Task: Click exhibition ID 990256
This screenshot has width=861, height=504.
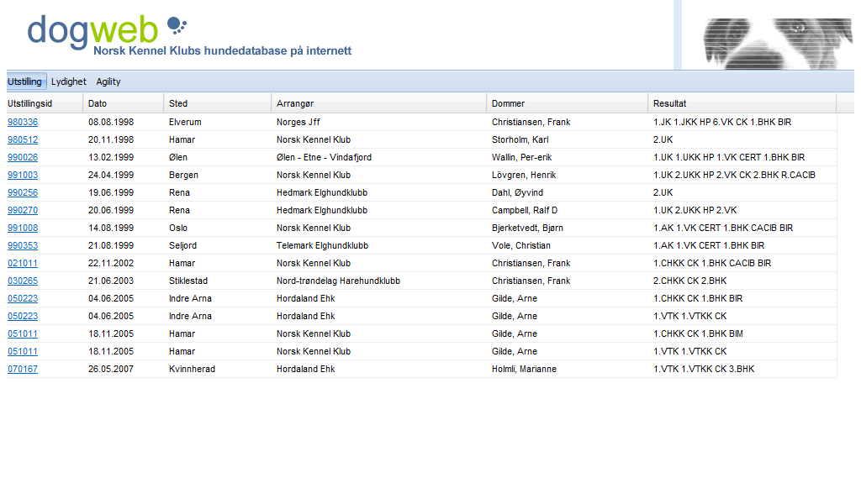Action: click(x=23, y=192)
